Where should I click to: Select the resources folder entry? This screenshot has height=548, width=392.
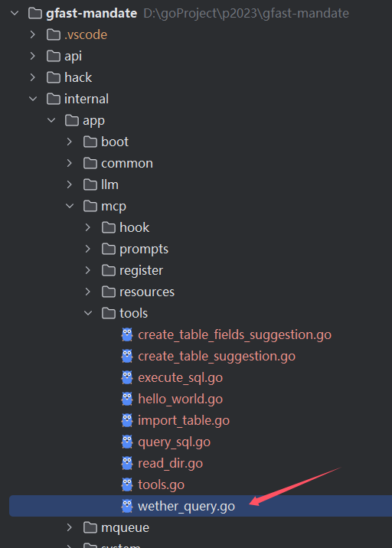147,292
